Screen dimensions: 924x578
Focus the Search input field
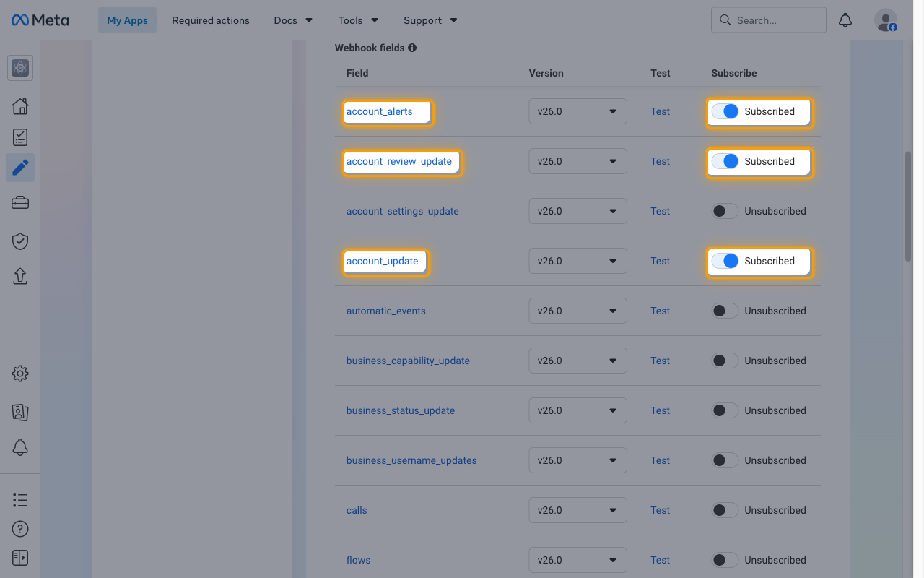click(769, 20)
